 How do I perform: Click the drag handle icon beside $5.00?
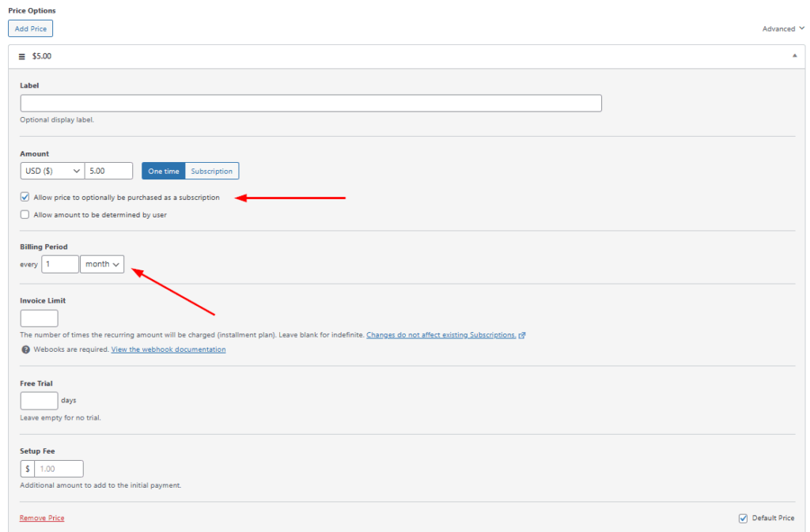pos(22,57)
